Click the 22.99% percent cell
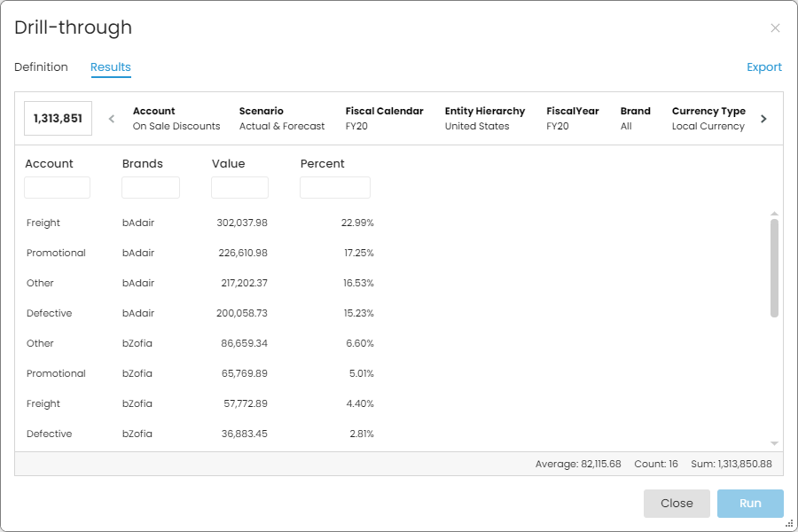This screenshot has height=532, width=798. (x=357, y=223)
